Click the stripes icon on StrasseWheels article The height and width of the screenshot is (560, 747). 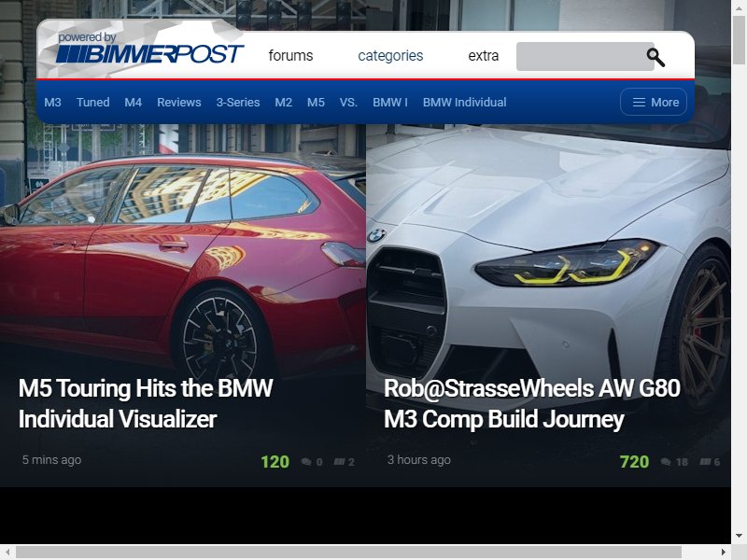click(x=706, y=461)
